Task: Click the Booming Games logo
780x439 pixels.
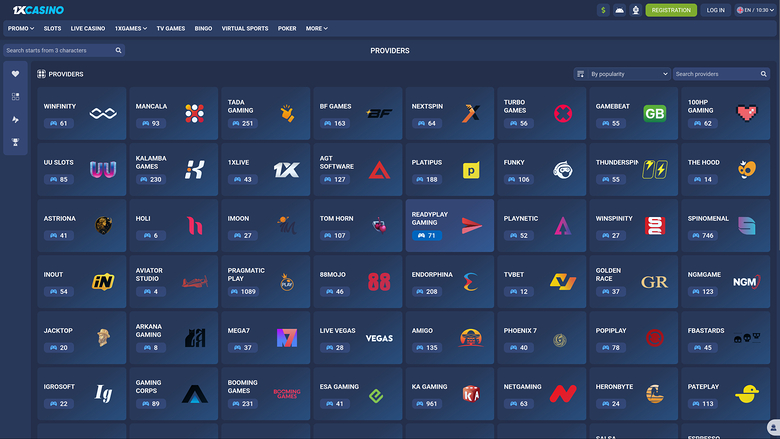Action: coord(287,394)
